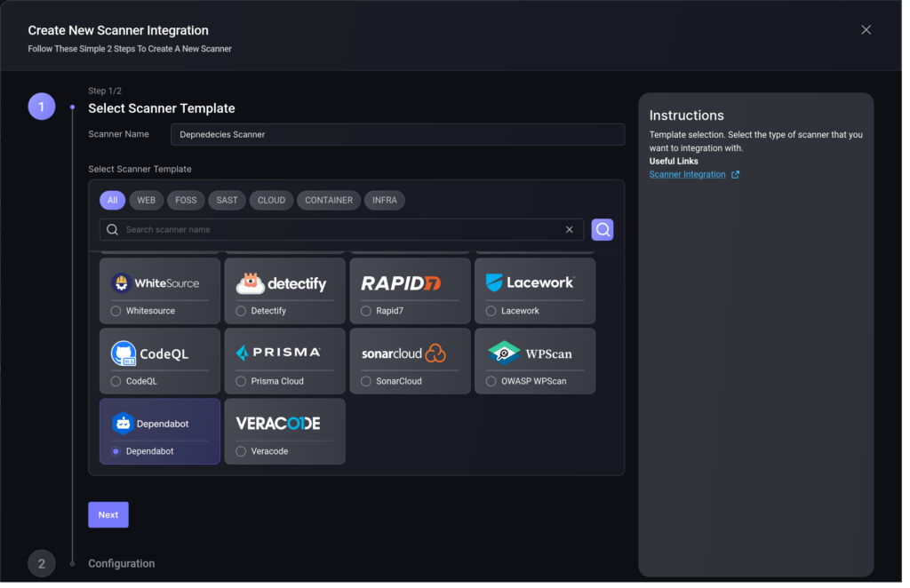Click the Search scanner name field

click(x=341, y=230)
